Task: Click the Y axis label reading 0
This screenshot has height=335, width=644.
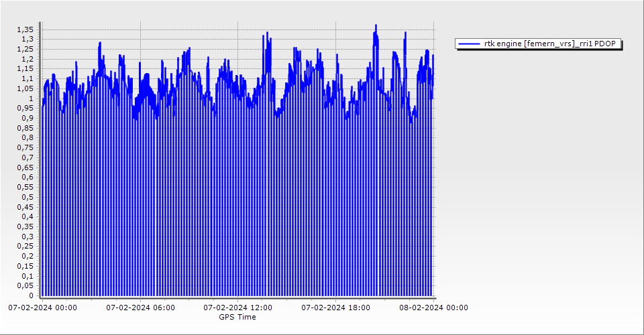Action: [x=31, y=295]
